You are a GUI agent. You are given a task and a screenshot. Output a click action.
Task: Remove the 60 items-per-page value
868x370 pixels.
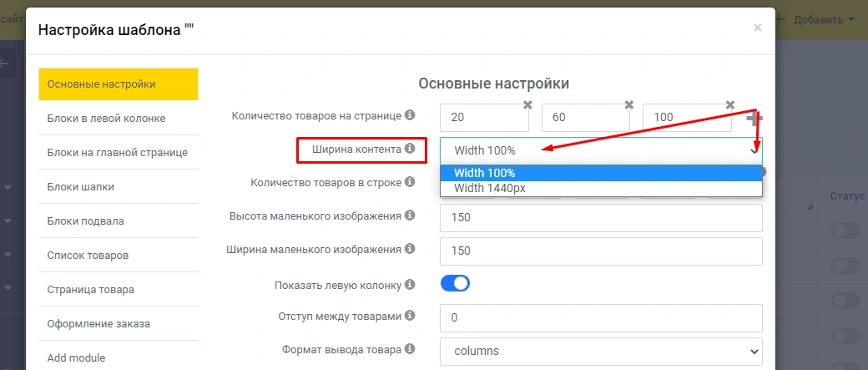pyautogui.click(x=628, y=105)
